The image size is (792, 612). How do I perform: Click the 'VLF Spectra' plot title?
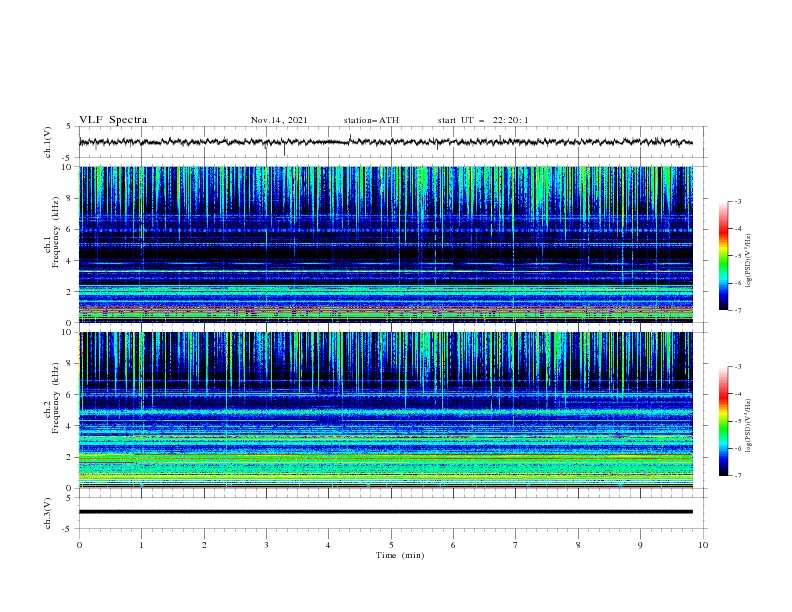point(113,120)
